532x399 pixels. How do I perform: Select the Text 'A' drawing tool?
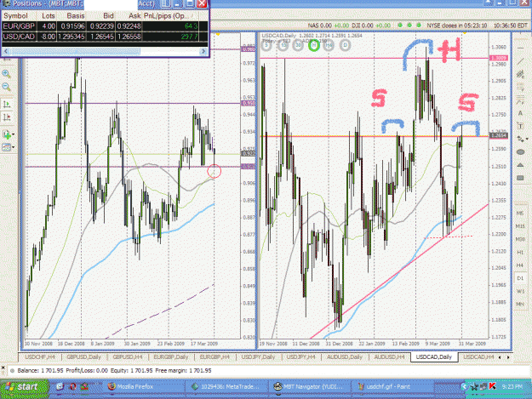(520, 113)
